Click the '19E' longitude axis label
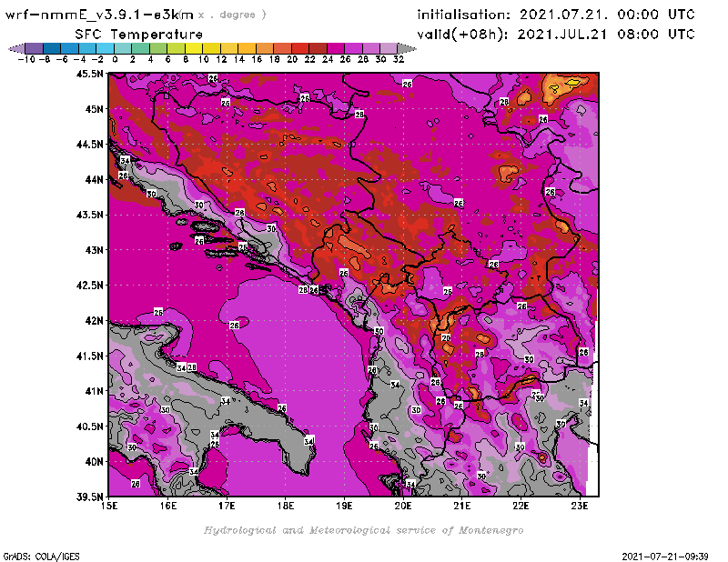This screenshot has width=728, height=562. click(345, 506)
